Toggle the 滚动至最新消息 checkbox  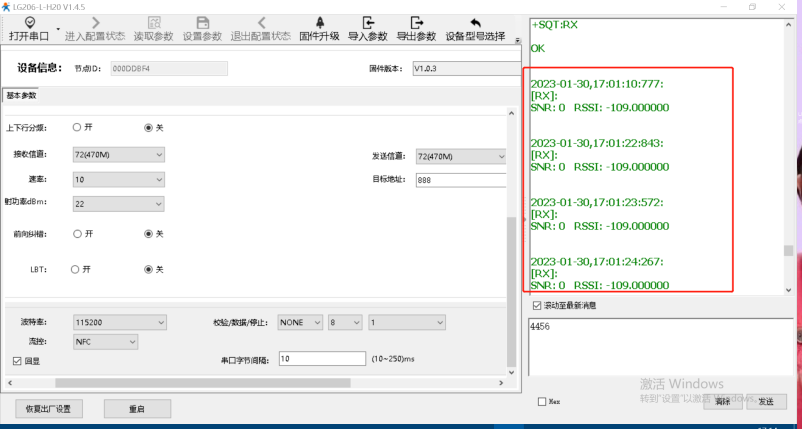point(536,305)
